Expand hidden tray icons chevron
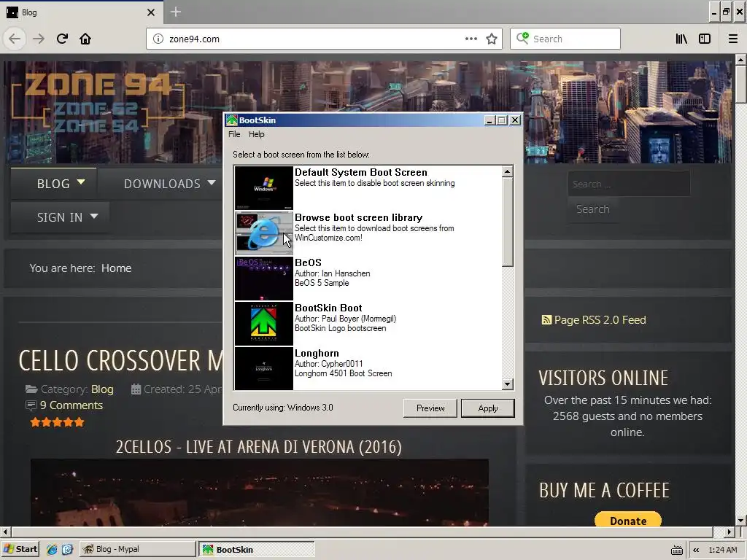Image resolution: width=747 pixels, height=560 pixels. (696, 550)
